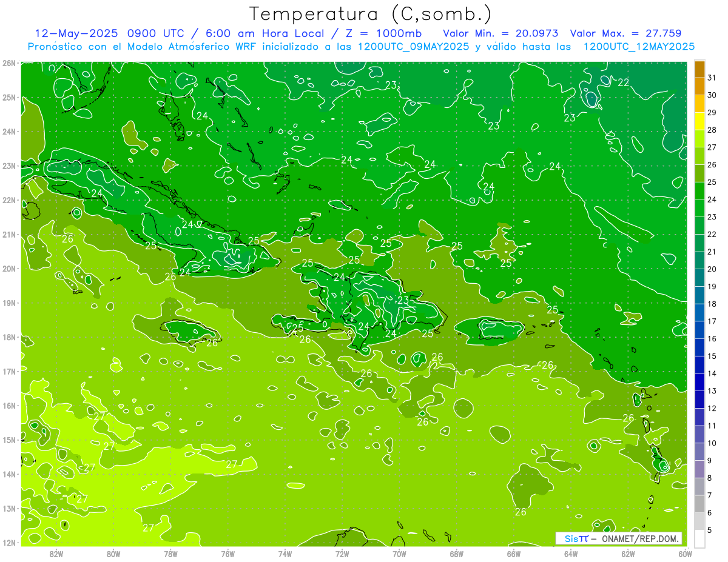Click the '70W' longitude axis label
Viewport: 728px width, 562px height.
pyautogui.click(x=399, y=553)
